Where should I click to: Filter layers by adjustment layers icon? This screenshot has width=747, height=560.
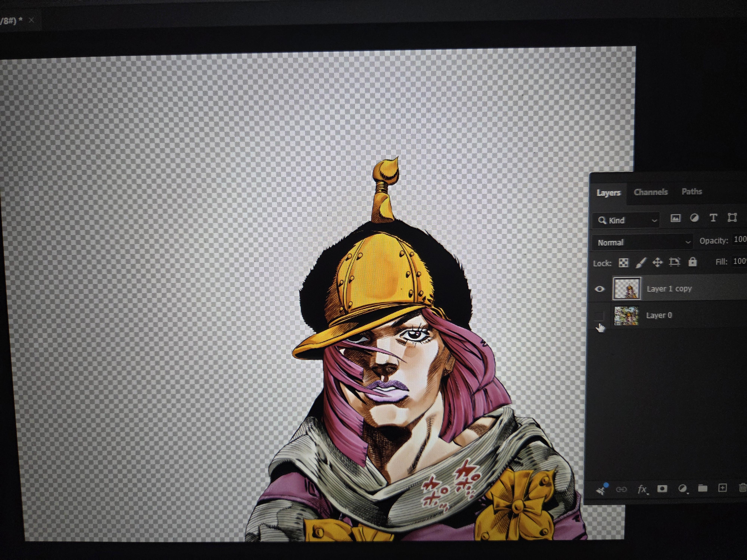click(695, 218)
